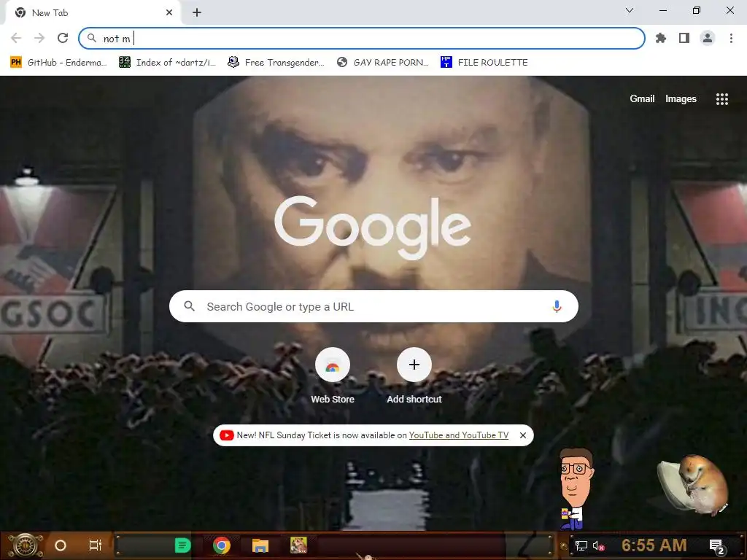Image resolution: width=747 pixels, height=560 pixels.
Task: Open the Extensions puzzle-piece menu
Action: [x=661, y=38]
